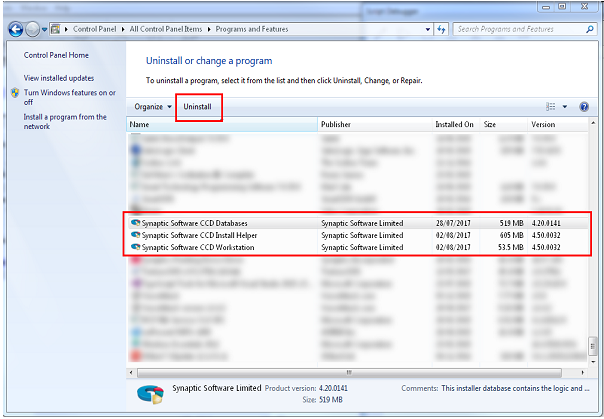Expand the view options dropdown arrow

click(x=565, y=107)
